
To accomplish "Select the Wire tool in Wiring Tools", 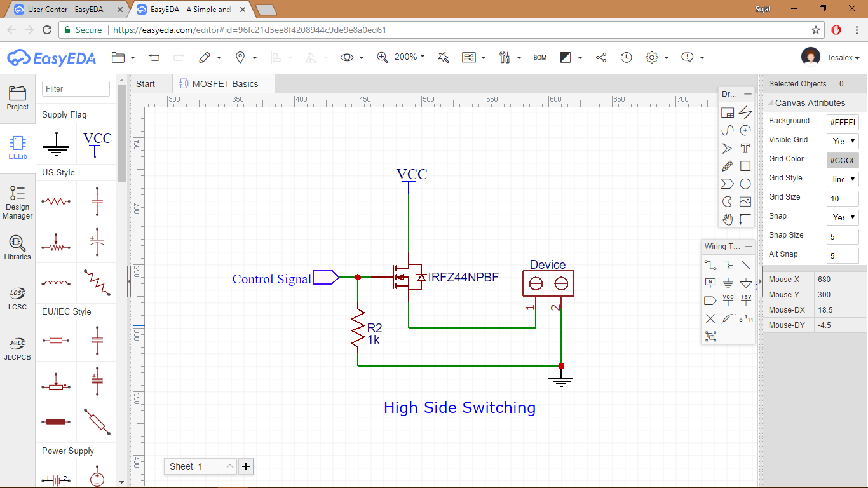I will pyautogui.click(x=710, y=264).
